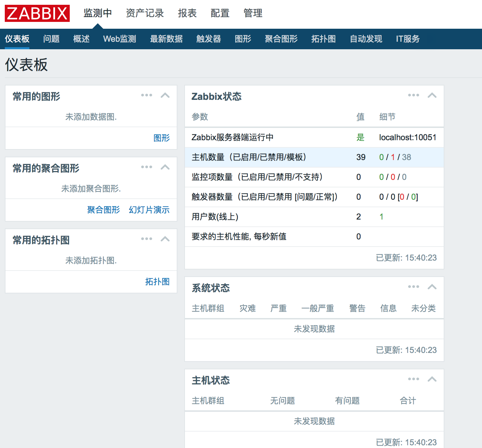Open options menu of 常用的图形 widget
Image resolution: width=482 pixels, height=448 pixels.
click(x=147, y=95)
